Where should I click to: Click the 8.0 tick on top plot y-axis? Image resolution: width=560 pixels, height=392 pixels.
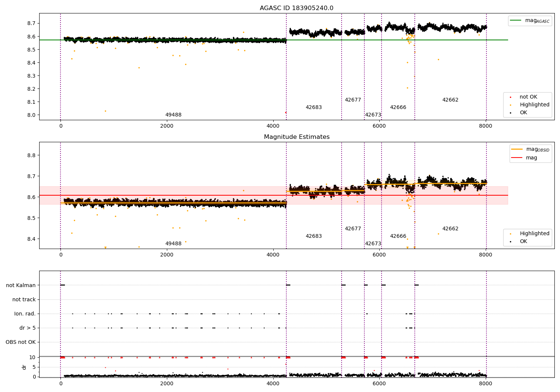point(31,115)
